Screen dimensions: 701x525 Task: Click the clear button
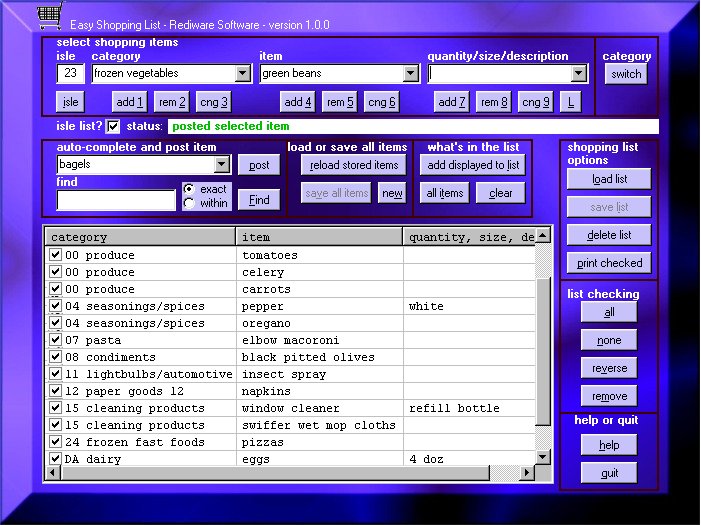(x=501, y=193)
